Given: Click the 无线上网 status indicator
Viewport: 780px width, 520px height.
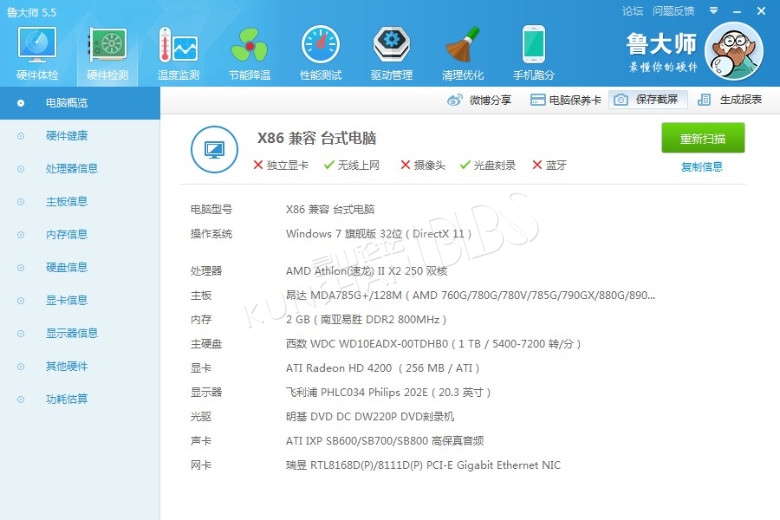Looking at the screenshot, I should tap(352, 165).
